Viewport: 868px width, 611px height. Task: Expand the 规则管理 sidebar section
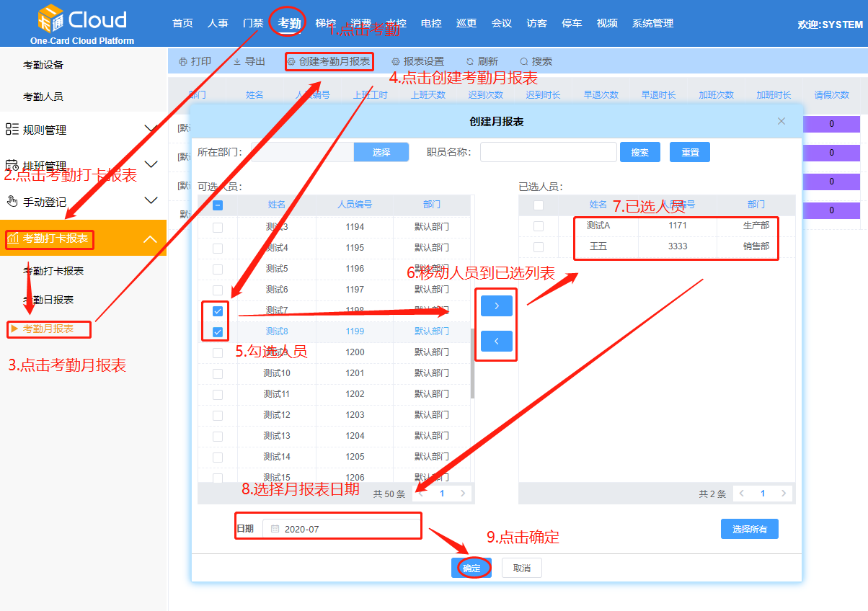[151, 130]
